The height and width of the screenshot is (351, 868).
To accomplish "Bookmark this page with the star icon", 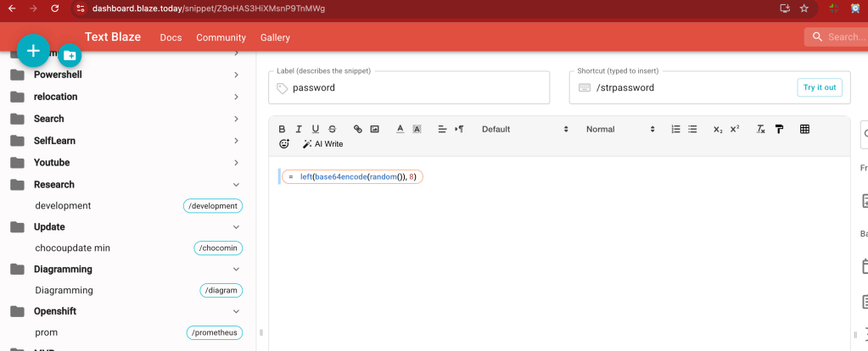I will click(x=804, y=8).
